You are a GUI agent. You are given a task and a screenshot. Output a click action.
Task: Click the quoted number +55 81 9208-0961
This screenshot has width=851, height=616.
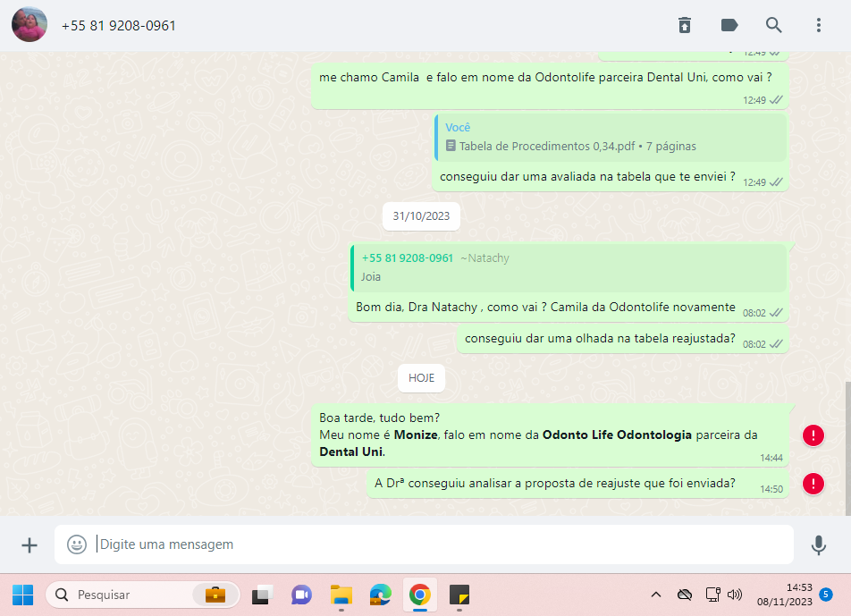click(407, 257)
